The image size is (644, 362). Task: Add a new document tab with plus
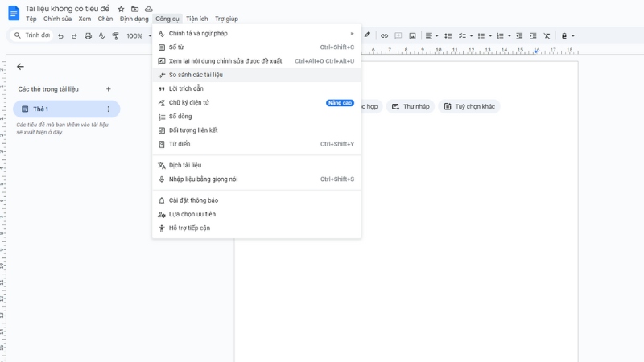(x=109, y=89)
